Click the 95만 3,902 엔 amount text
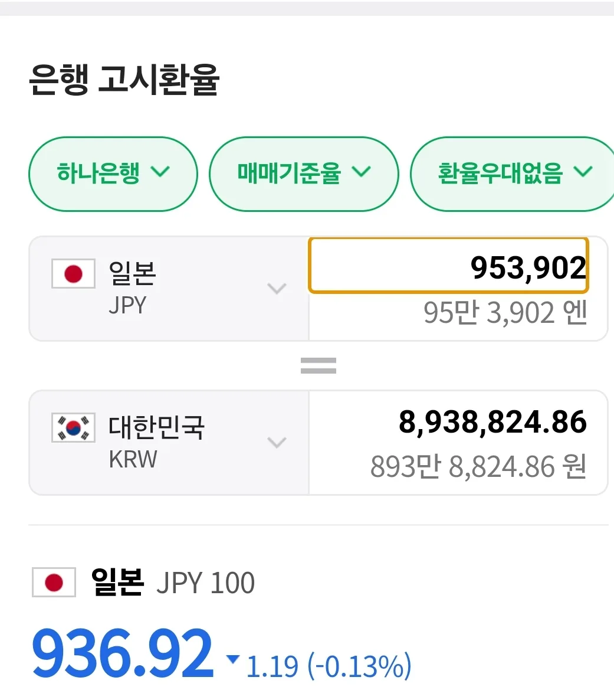Image resolution: width=614 pixels, height=700 pixels. tap(505, 313)
